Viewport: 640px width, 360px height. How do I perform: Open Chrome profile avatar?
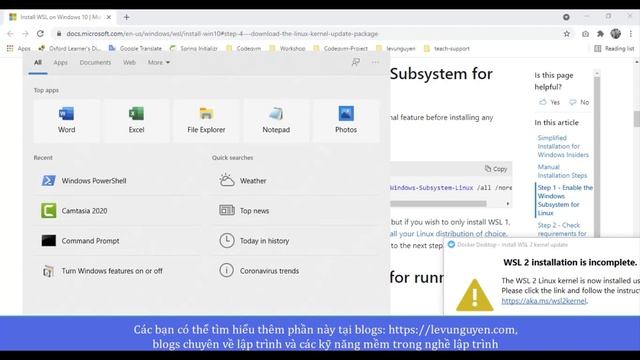point(616,34)
